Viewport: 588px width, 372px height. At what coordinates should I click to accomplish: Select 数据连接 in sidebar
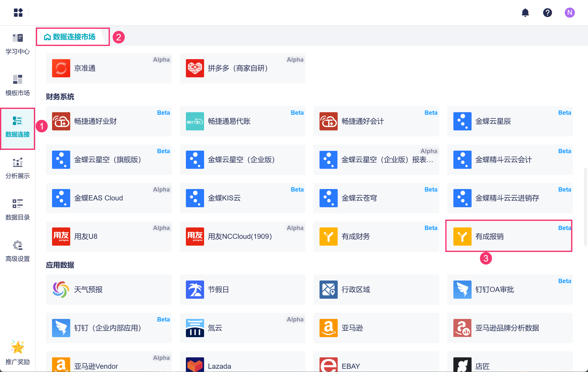coord(18,127)
